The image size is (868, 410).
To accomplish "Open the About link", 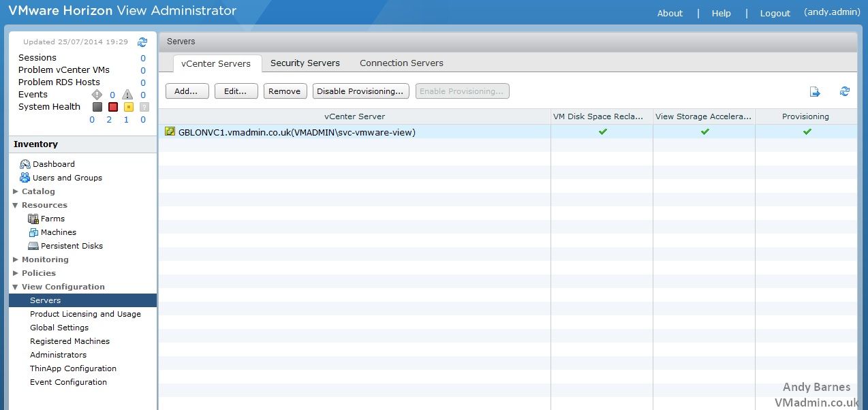I will click(670, 14).
